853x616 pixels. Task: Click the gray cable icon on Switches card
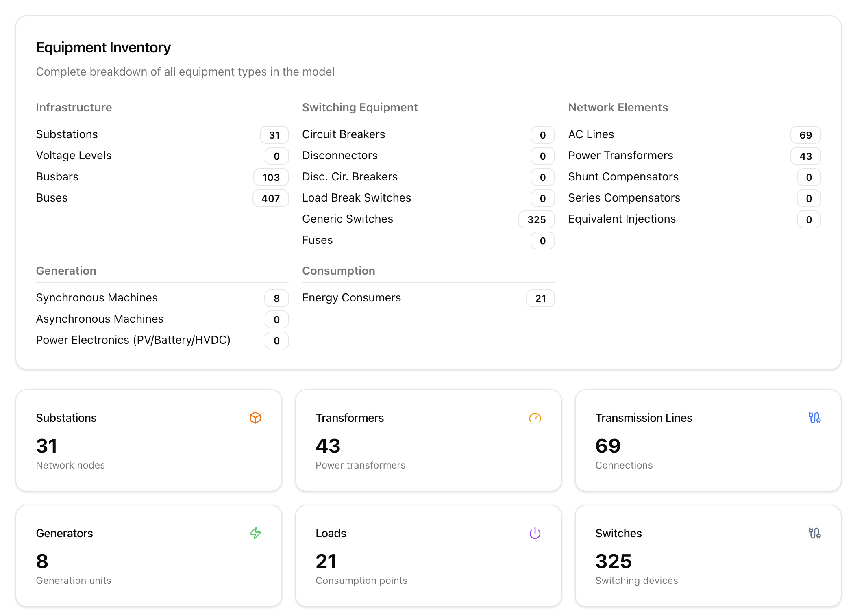tap(814, 533)
